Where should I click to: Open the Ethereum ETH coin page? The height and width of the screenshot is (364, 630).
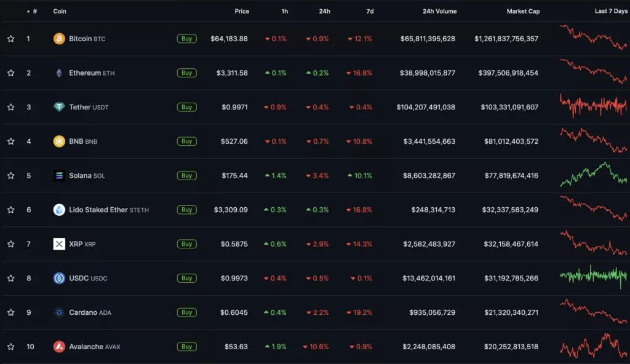(92, 73)
